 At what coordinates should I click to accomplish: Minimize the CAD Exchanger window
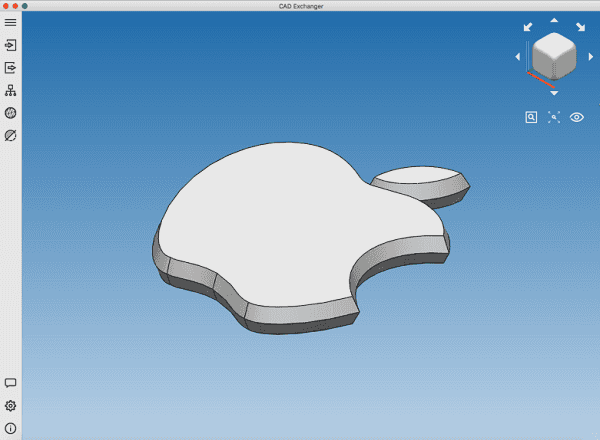click(15, 6)
